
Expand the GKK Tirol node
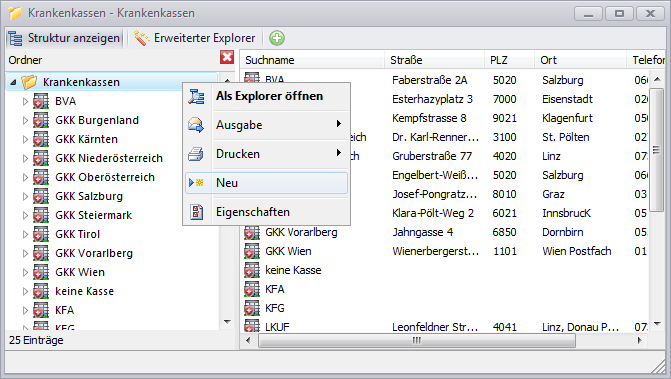coord(25,234)
